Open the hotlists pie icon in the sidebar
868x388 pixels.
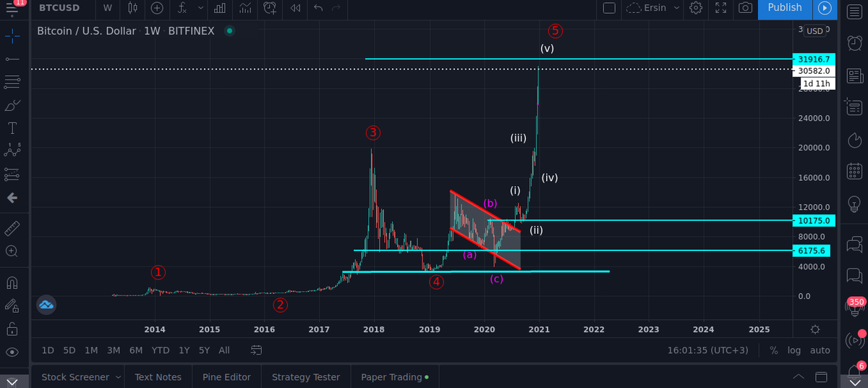click(x=854, y=139)
